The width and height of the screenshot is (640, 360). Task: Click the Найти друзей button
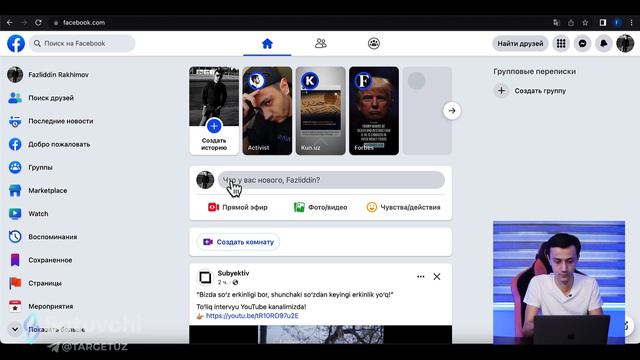tap(520, 43)
